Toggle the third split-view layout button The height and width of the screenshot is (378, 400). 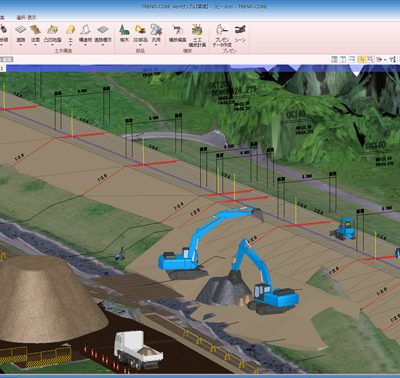[352, 59]
